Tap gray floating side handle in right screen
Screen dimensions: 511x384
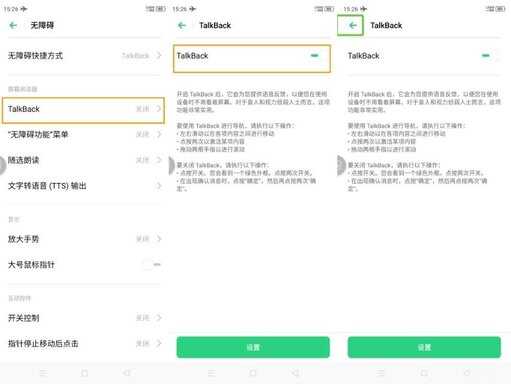341,165
